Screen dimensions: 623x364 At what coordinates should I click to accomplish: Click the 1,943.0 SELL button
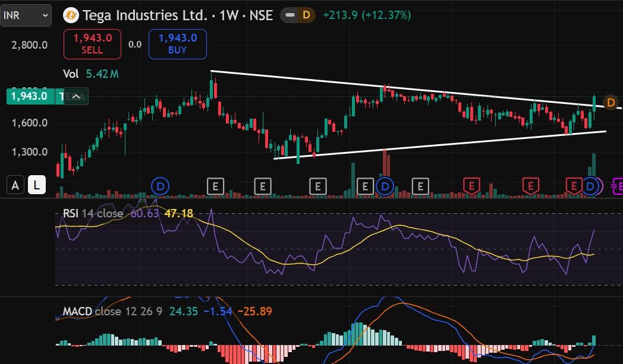click(x=92, y=44)
